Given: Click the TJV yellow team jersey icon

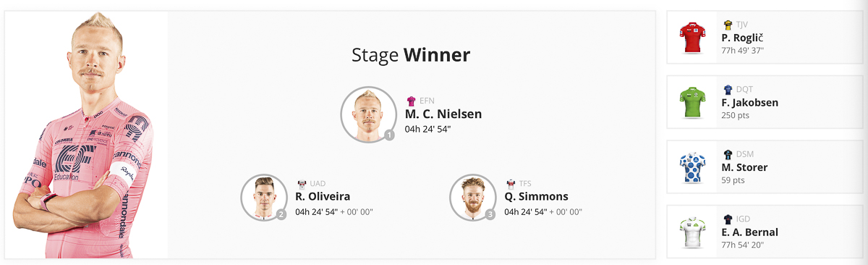Looking at the screenshot, I should pyautogui.click(x=728, y=25).
